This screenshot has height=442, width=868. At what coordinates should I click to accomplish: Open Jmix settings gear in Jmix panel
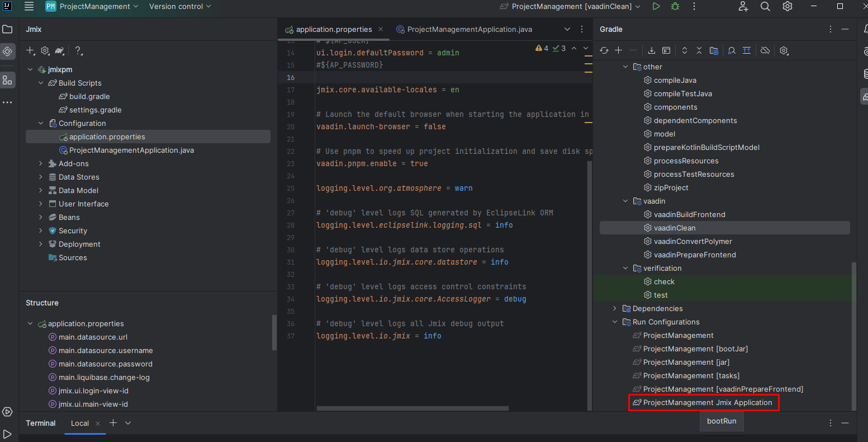(45, 51)
